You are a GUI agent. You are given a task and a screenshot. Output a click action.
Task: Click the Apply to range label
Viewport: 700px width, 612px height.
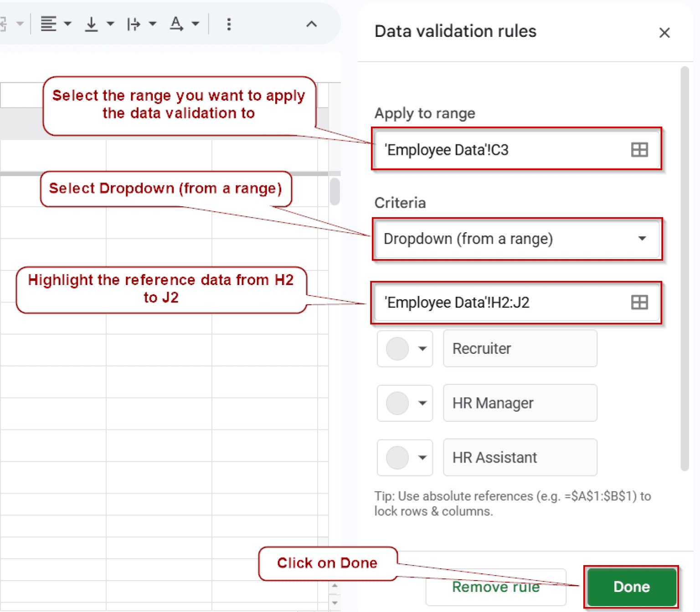tap(425, 113)
